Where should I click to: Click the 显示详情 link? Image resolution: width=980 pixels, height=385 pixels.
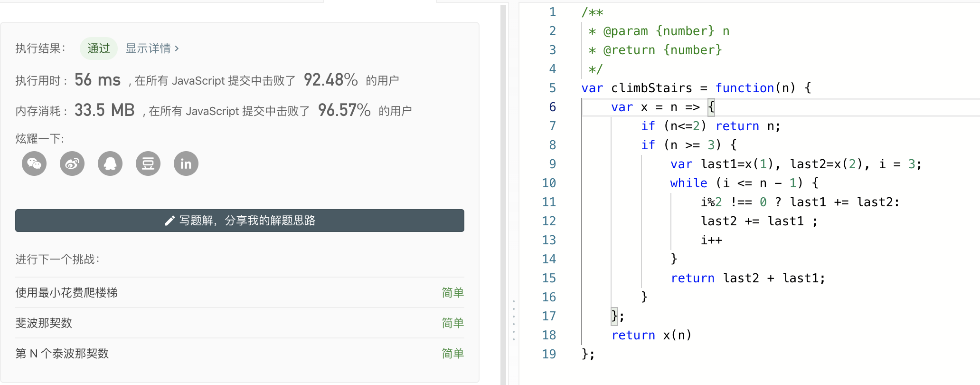[152, 48]
